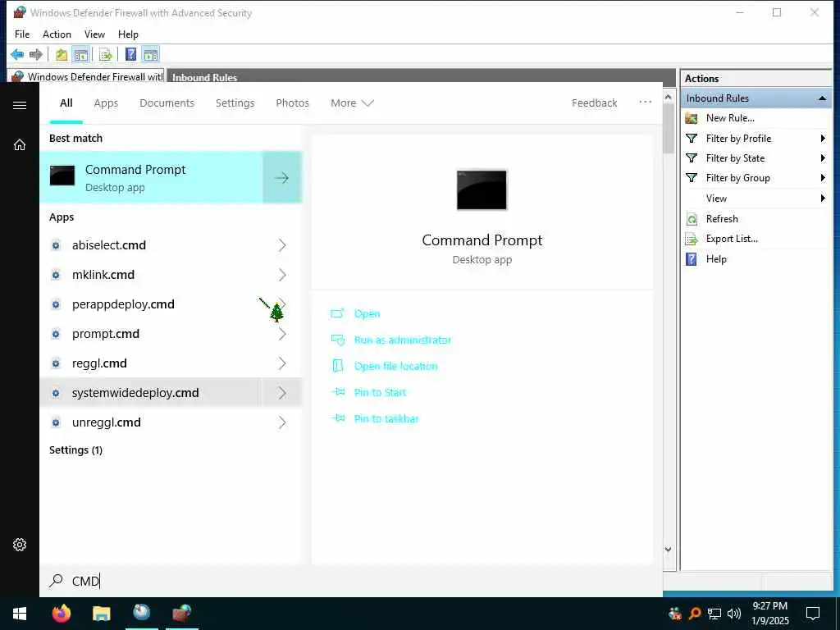Viewport: 840px width, 630px height.
Task: Expand the systemwidedeploy.cmd result chevron
Action: (x=282, y=393)
